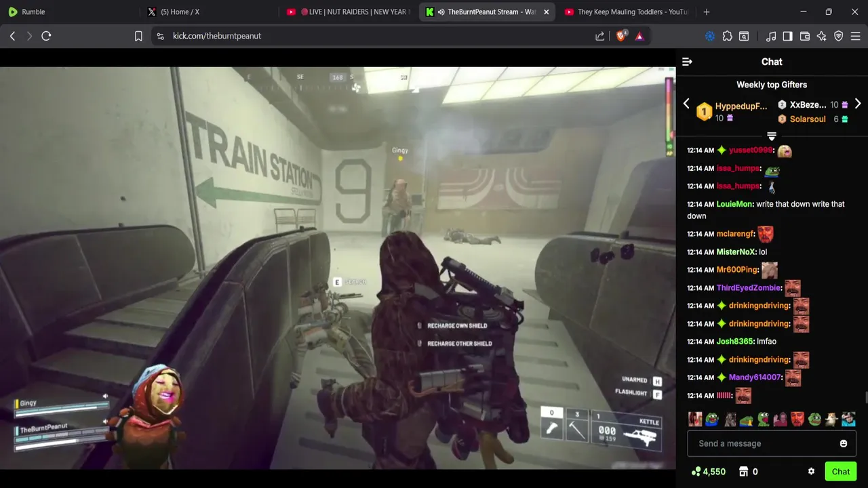868x488 pixels.
Task: Open Brave Rewards triangle icon
Action: tap(639, 36)
